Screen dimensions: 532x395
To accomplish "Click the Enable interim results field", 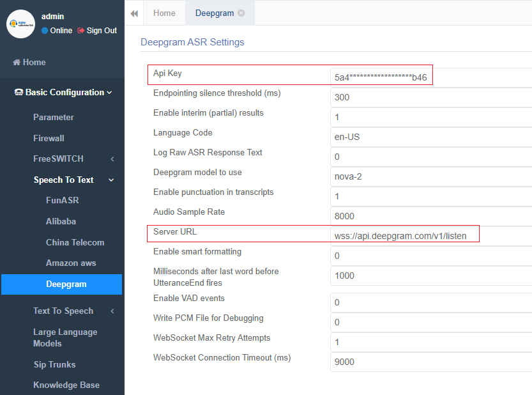I will (431, 117).
